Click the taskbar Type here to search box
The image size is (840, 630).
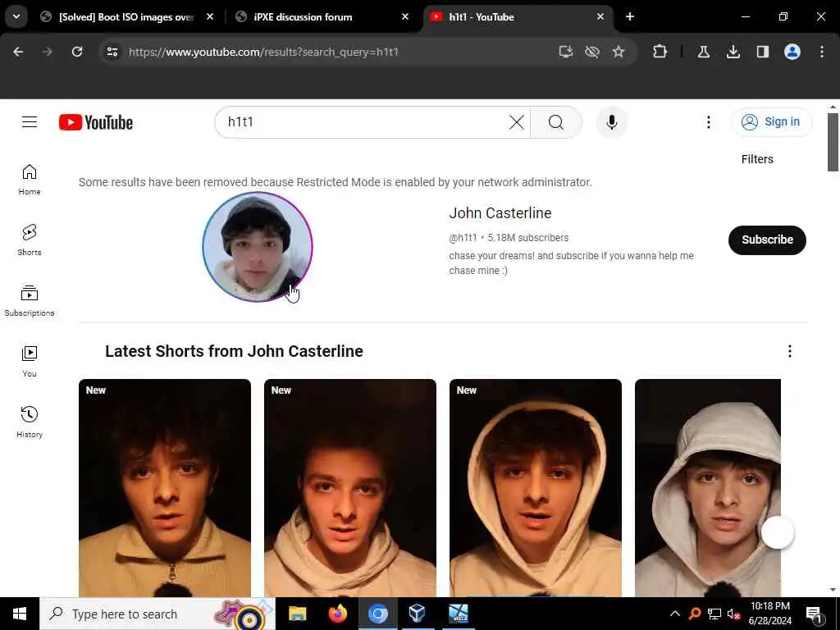tap(157, 614)
